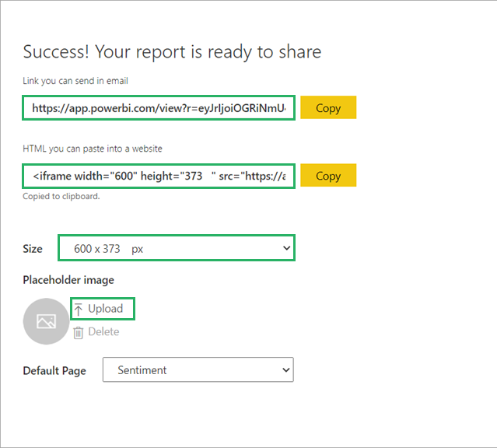The image size is (497, 448).
Task: Expand the Default Page dropdown
Action: [x=198, y=370]
